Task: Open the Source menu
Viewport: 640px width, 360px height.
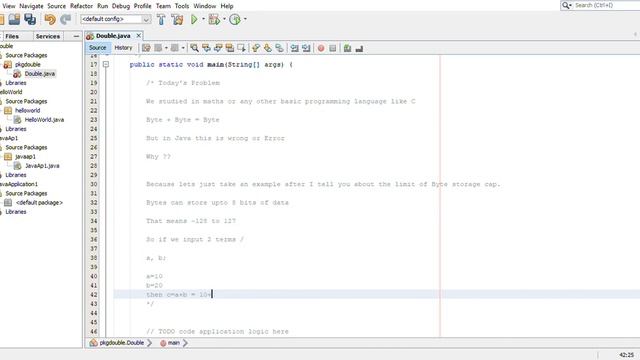Action: click(56, 6)
